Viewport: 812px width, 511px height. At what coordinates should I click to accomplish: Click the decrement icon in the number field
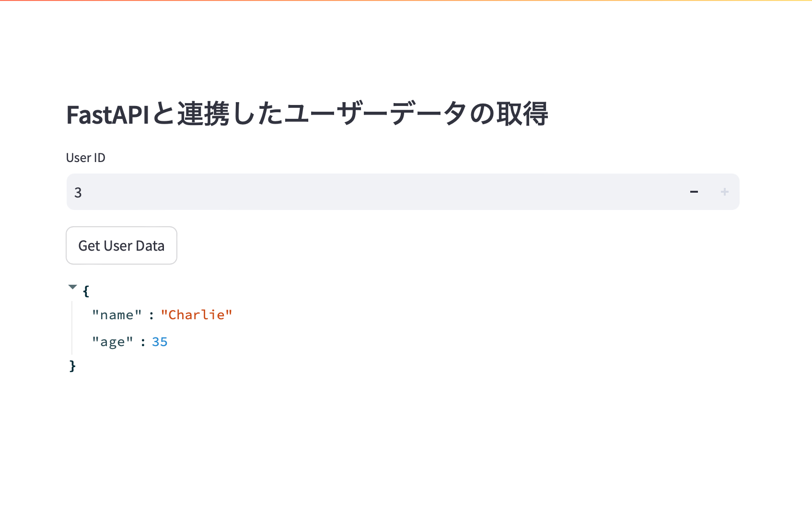[694, 192]
